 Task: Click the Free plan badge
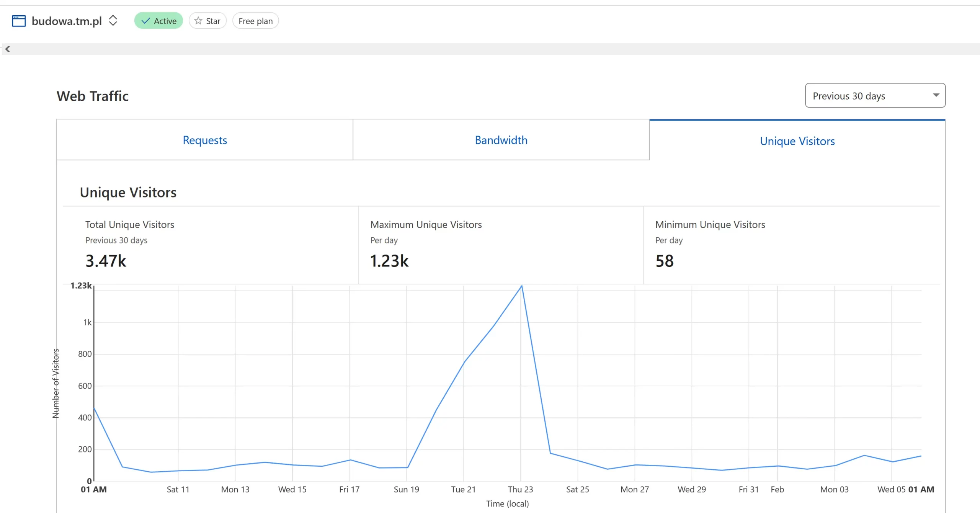coord(255,21)
